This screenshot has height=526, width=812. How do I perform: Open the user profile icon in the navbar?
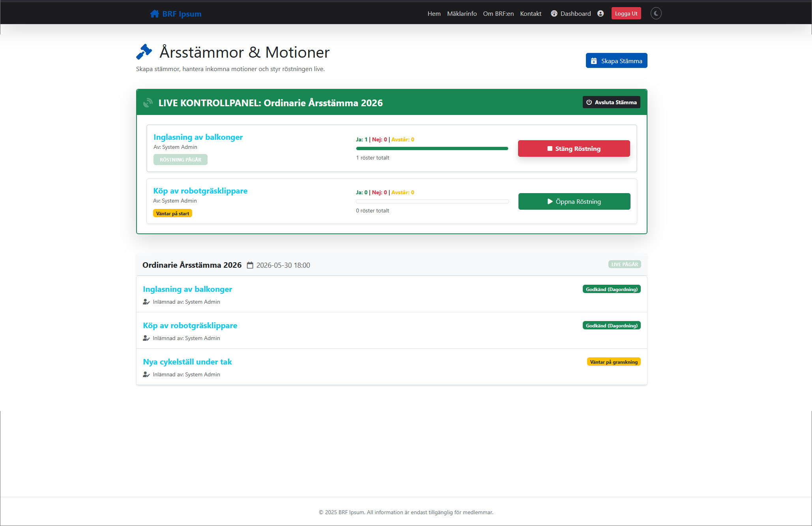[601, 13]
